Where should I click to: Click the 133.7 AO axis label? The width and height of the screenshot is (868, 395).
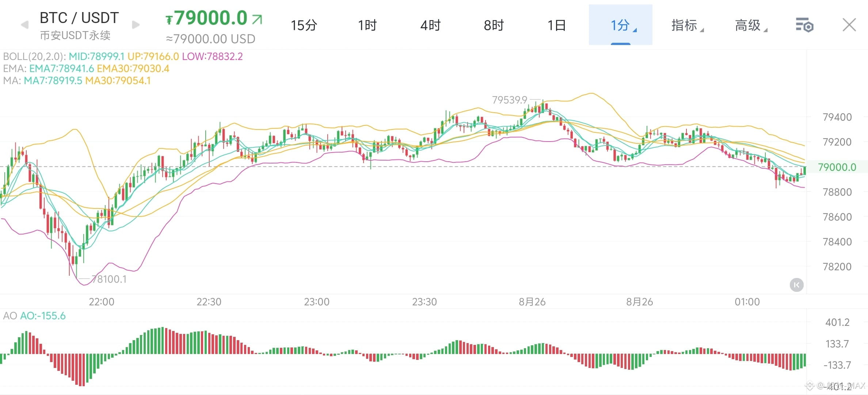pos(837,344)
